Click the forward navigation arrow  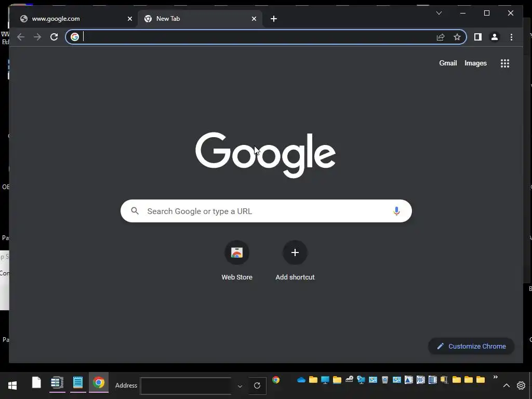pyautogui.click(x=37, y=37)
